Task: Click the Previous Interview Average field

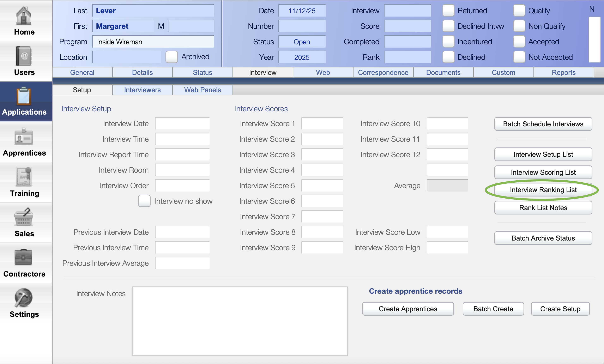Action: click(182, 263)
